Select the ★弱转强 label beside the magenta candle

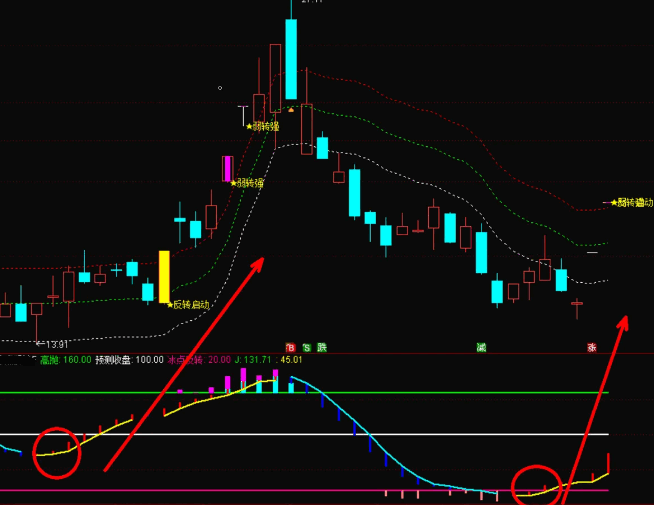click(247, 183)
